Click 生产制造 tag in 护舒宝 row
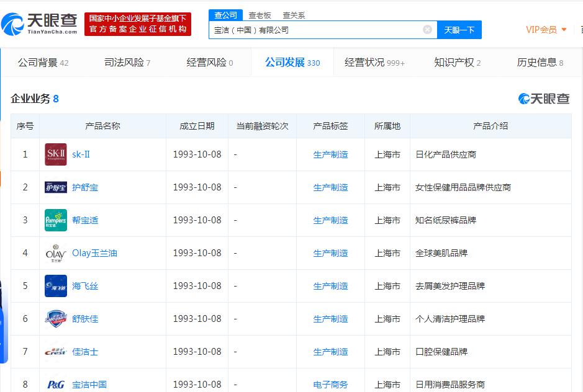 [330, 187]
